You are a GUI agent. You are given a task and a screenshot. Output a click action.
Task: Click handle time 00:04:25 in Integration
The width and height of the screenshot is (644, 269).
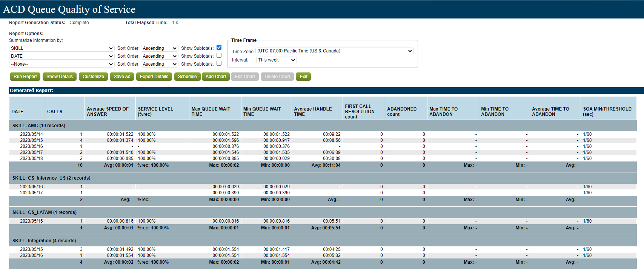[x=332, y=249]
